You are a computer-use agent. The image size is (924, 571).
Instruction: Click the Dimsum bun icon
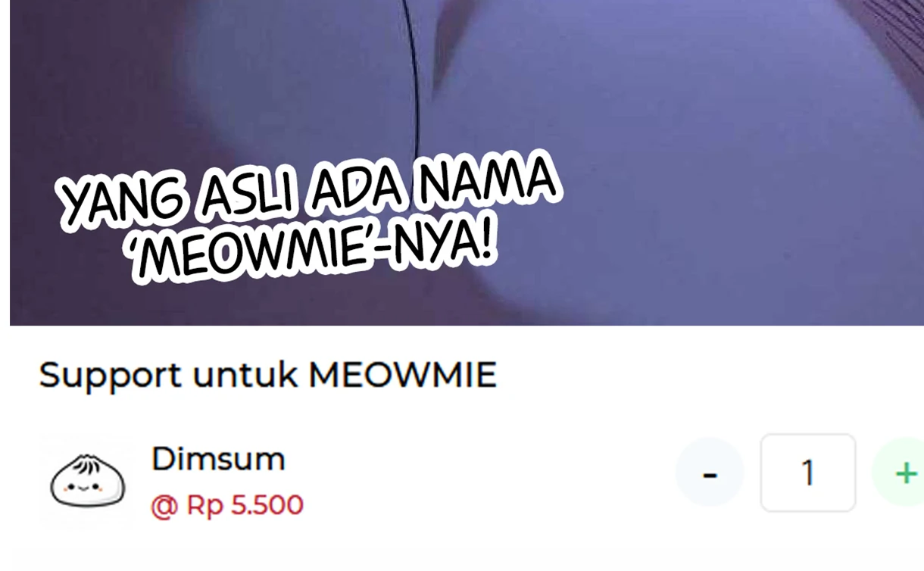click(x=87, y=482)
